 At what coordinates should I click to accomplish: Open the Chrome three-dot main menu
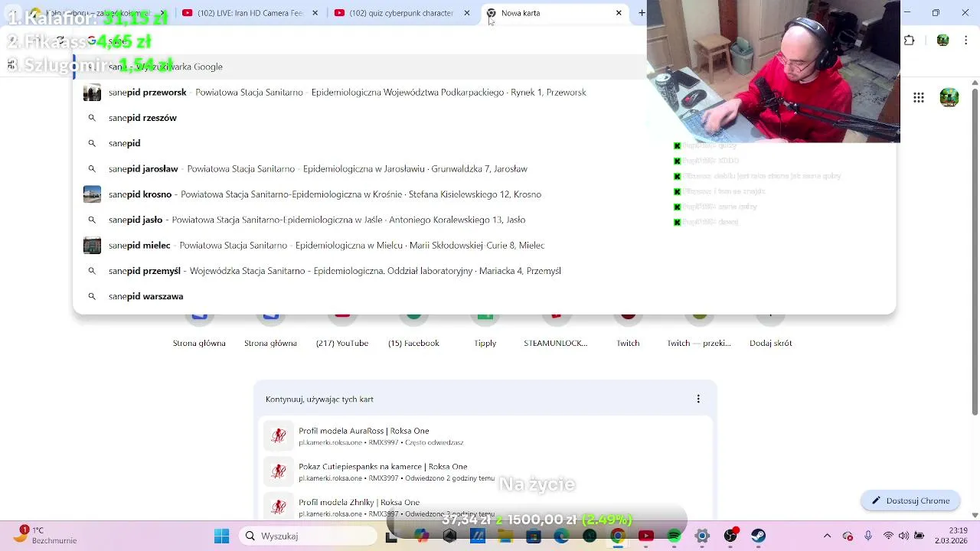pyautogui.click(x=968, y=41)
